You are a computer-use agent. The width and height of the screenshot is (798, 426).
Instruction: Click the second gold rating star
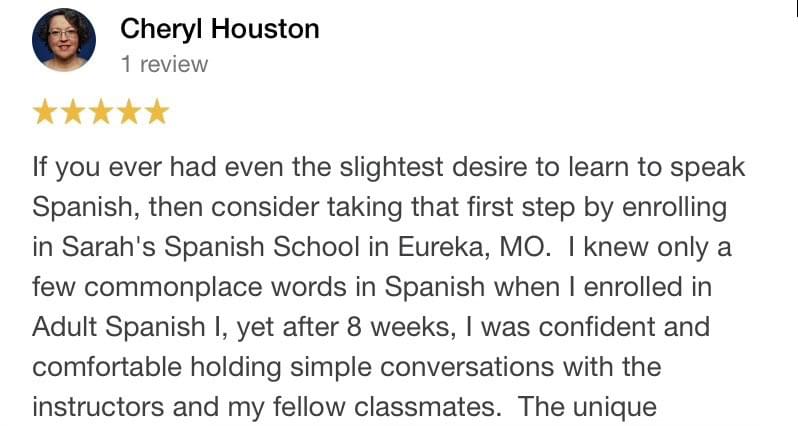(73, 112)
